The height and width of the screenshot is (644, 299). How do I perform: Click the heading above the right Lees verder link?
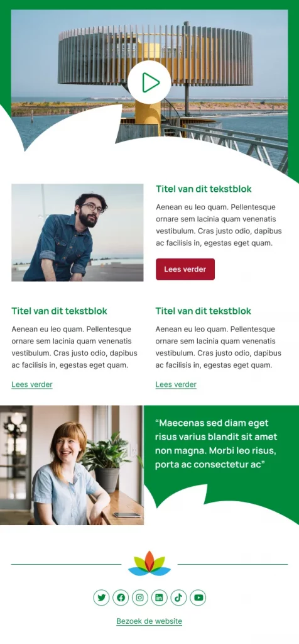(204, 311)
